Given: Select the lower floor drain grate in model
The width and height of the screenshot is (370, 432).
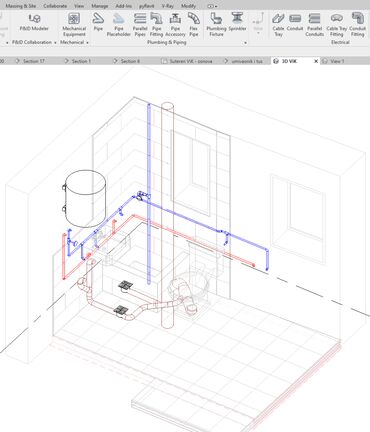Looking at the screenshot, I should click(x=120, y=310).
